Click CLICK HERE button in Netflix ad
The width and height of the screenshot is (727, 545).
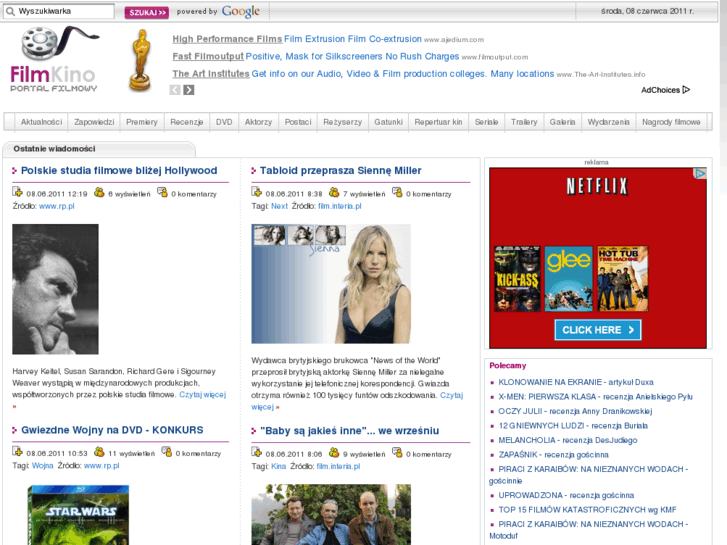tap(598, 330)
